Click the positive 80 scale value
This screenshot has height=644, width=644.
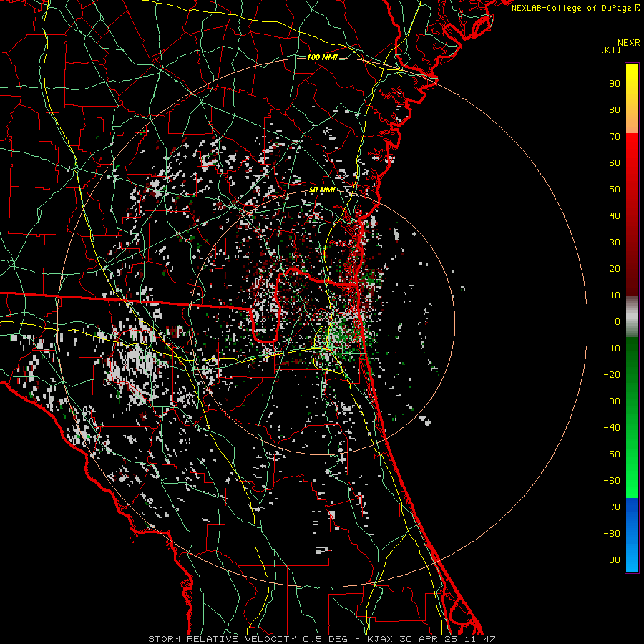[615, 109]
